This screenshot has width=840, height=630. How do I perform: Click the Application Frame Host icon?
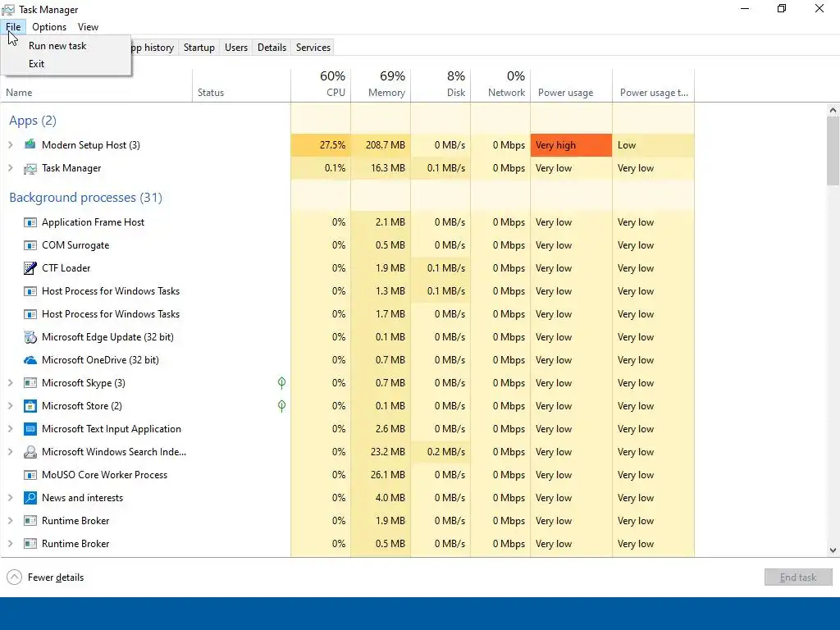tap(30, 222)
